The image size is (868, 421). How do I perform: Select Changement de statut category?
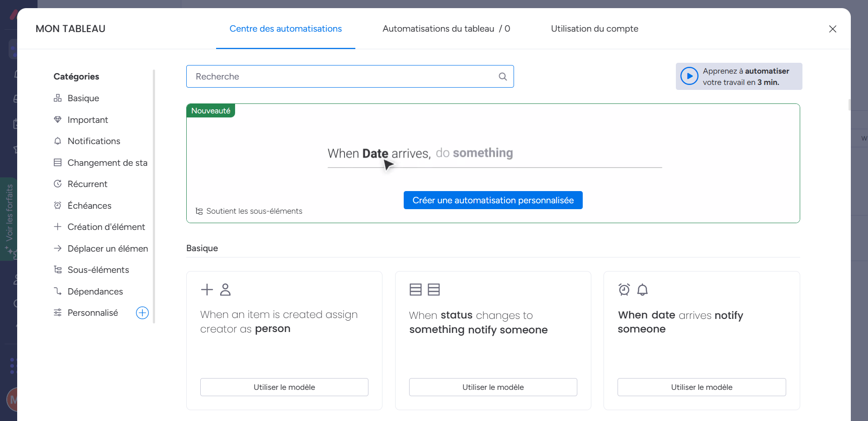click(107, 163)
